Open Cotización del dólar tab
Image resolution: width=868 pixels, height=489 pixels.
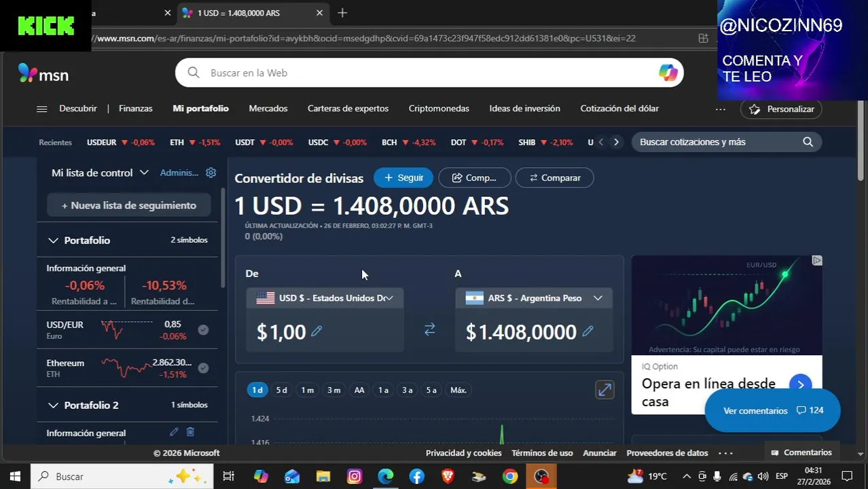click(x=619, y=109)
